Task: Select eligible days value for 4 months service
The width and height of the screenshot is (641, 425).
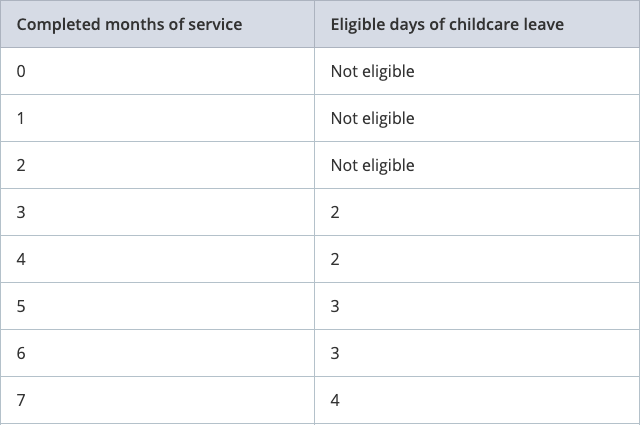Action: click(x=336, y=259)
